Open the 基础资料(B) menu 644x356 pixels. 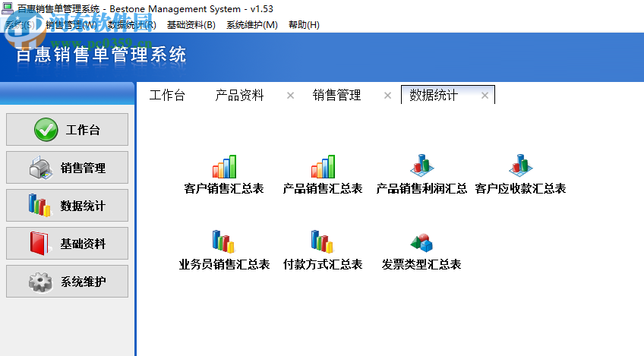(x=191, y=25)
